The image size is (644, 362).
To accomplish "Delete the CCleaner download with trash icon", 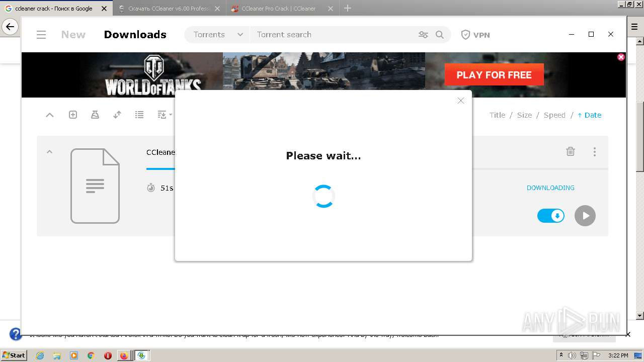I will [x=571, y=151].
